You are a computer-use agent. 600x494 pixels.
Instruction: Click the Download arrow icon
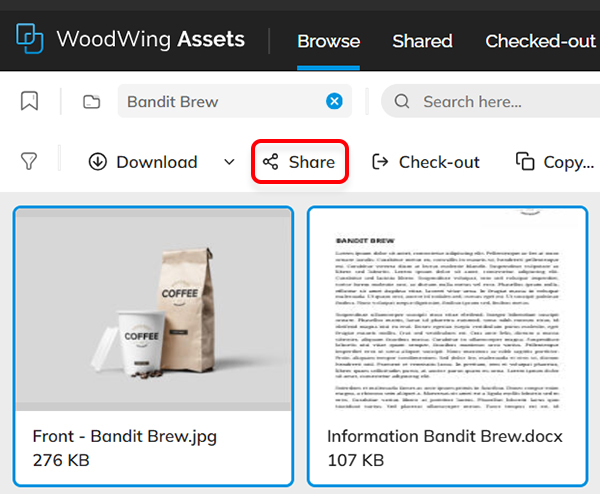coord(98,161)
